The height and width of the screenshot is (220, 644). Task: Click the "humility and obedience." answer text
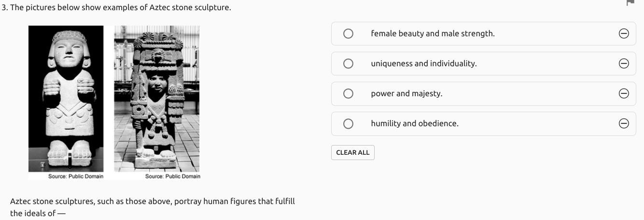(x=415, y=123)
